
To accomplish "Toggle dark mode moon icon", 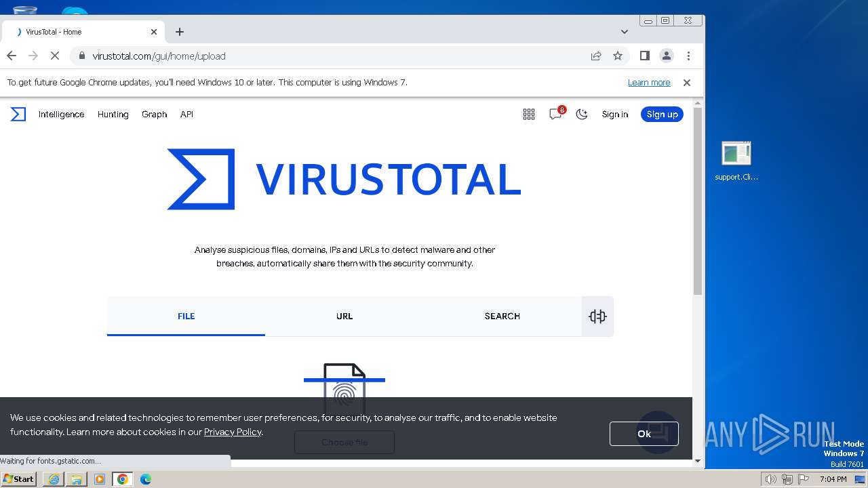I will tap(582, 115).
